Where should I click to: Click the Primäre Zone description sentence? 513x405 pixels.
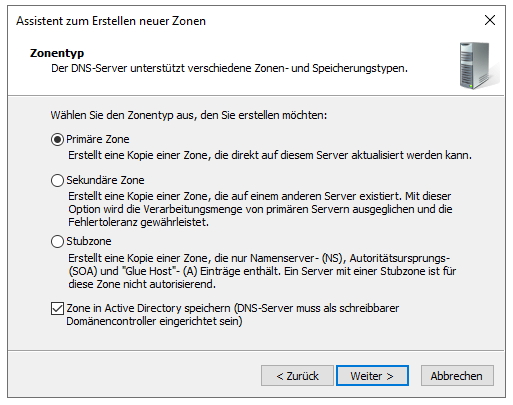pyautogui.click(x=270, y=155)
